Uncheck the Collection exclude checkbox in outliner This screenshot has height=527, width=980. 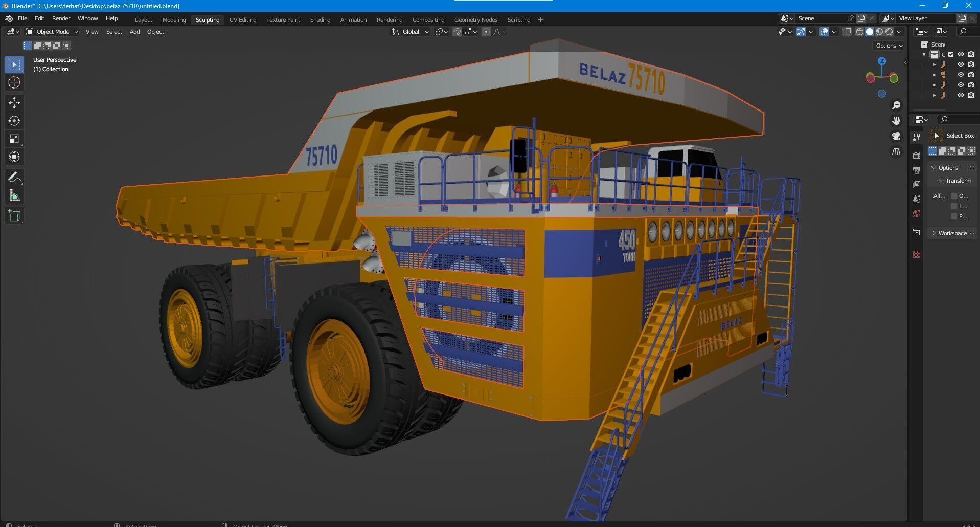tap(951, 54)
